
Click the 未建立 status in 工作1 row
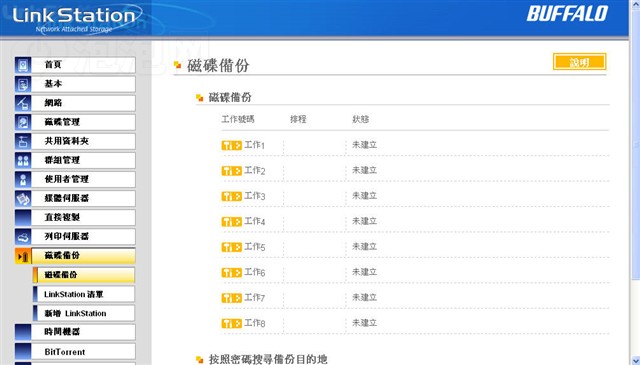point(364,145)
